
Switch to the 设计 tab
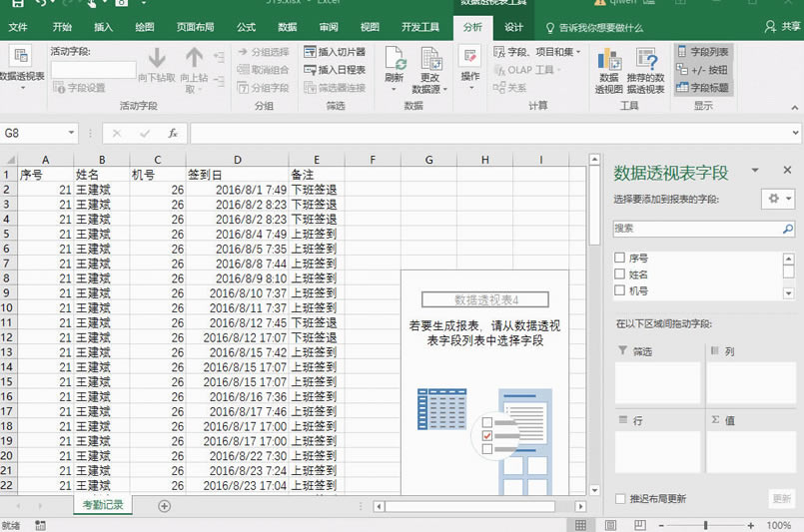tap(513, 27)
